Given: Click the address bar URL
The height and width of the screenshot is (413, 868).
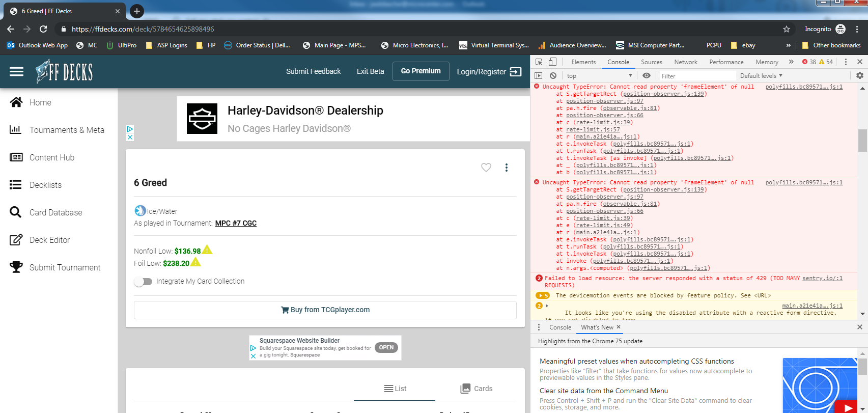Looking at the screenshot, I should [x=143, y=29].
